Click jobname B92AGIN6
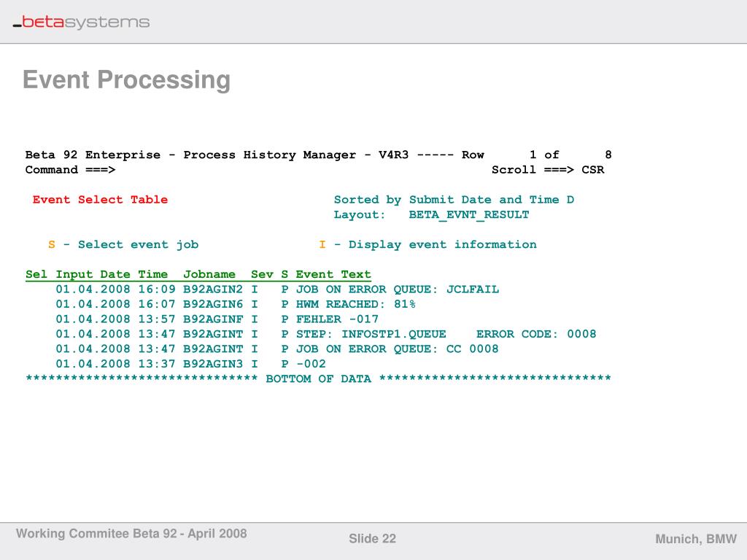This screenshot has width=747, height=560. pos(213,304)
